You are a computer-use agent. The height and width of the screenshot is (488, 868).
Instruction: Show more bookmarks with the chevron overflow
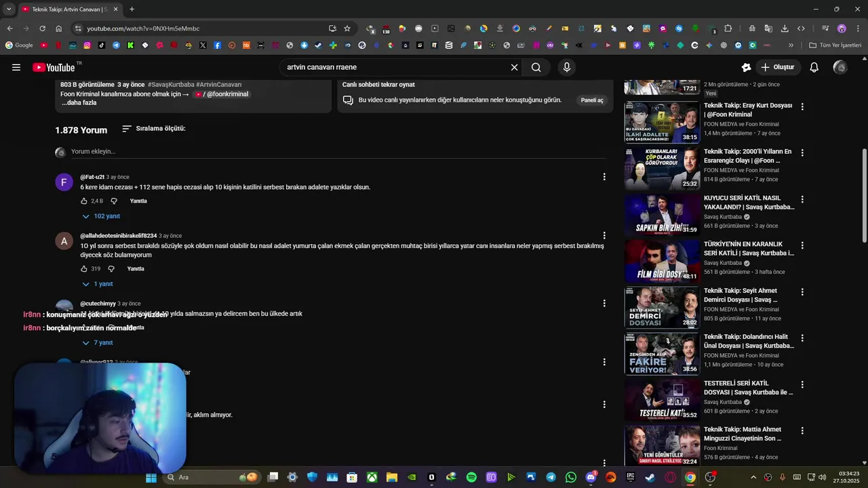tap(791, 45)
